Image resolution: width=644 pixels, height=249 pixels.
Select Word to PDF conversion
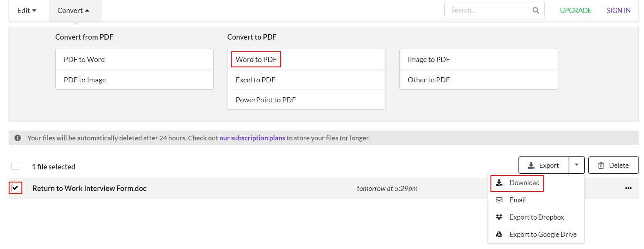tap(256, 60)
